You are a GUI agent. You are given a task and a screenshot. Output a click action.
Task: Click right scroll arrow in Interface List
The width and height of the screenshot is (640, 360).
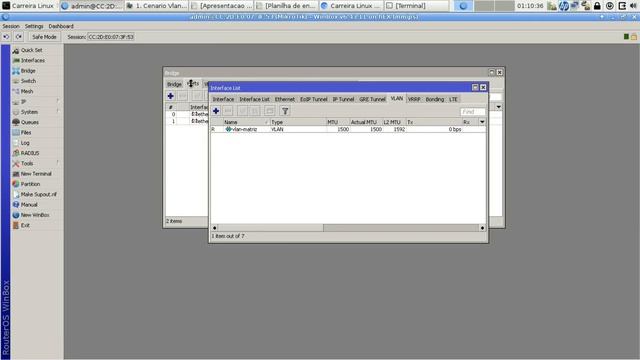(482, 228)
